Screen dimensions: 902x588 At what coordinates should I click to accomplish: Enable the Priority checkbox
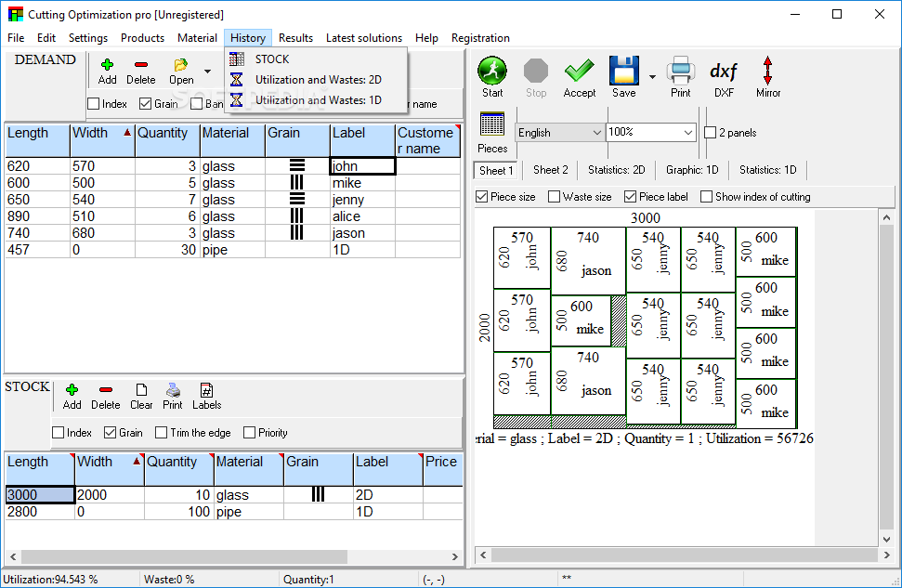pos(249,433)
